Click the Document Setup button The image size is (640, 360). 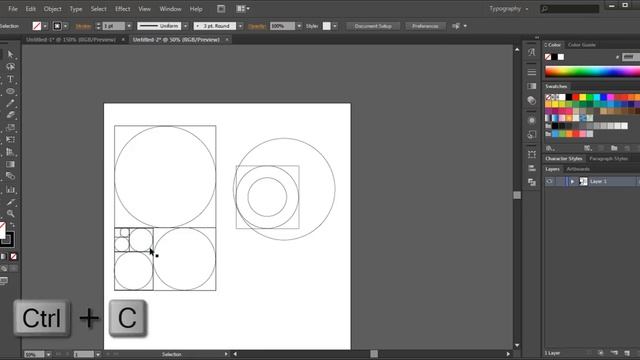click(x=373, y=26)
